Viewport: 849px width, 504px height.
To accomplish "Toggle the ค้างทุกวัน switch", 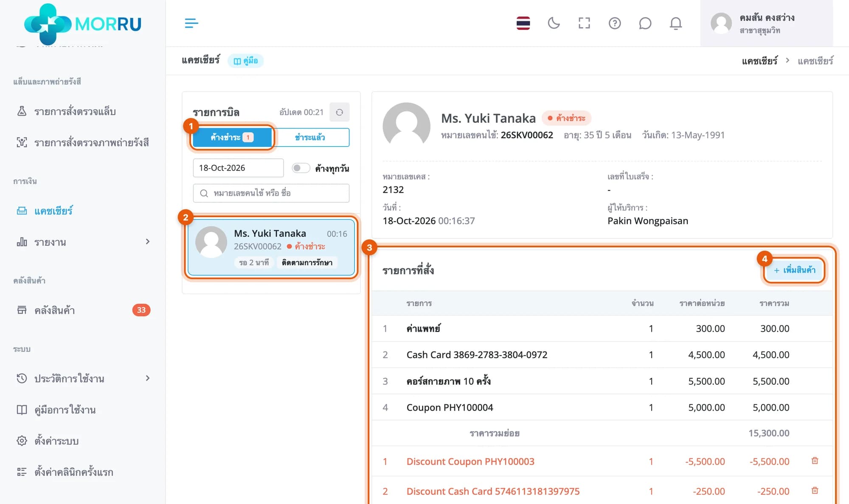I will click(301, 168).
